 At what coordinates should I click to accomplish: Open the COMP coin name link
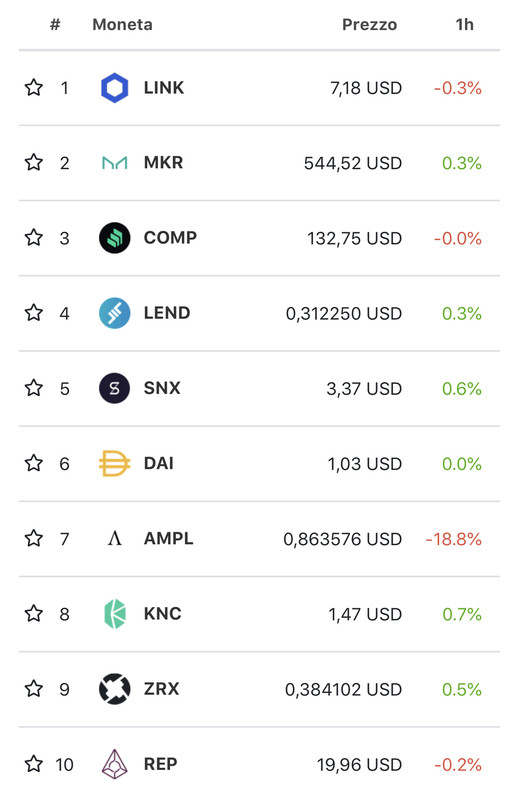point(170,238)
